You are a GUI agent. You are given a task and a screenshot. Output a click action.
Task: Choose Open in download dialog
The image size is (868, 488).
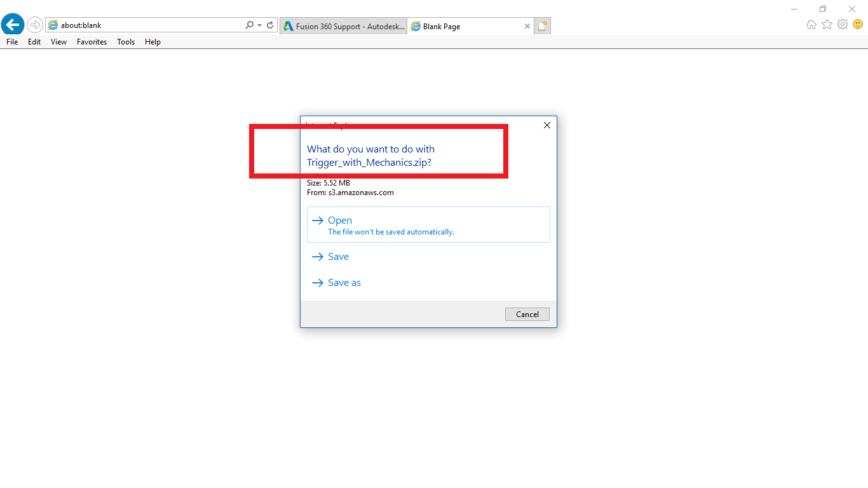[x=428, y=224]
